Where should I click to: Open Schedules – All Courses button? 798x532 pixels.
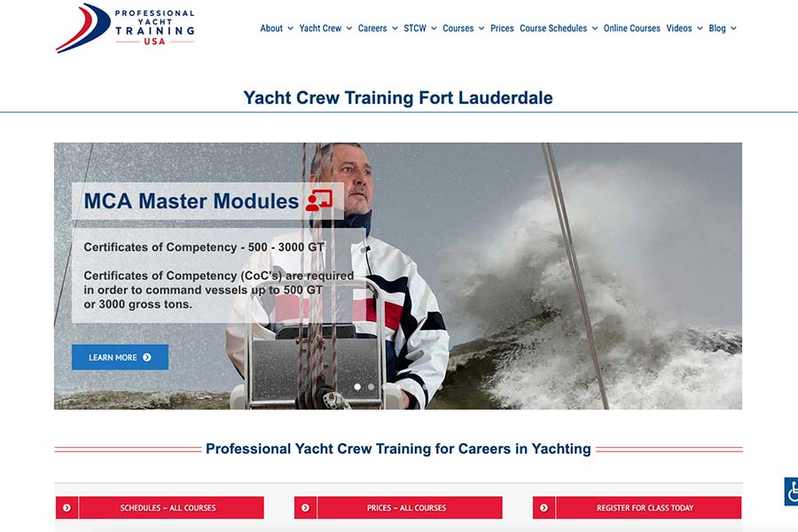[x=168, y=508]
